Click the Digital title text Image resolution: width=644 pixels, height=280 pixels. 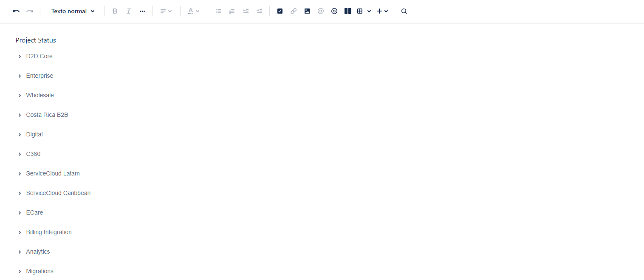(34, 134)
